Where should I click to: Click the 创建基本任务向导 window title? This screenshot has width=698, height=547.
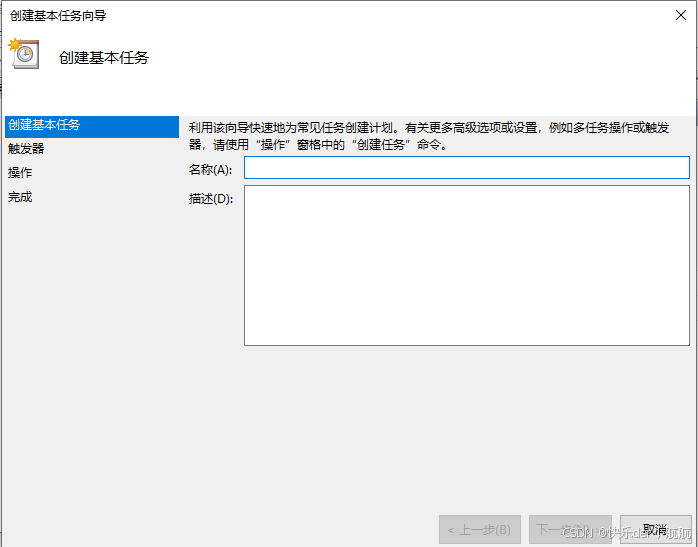[58, 16]
